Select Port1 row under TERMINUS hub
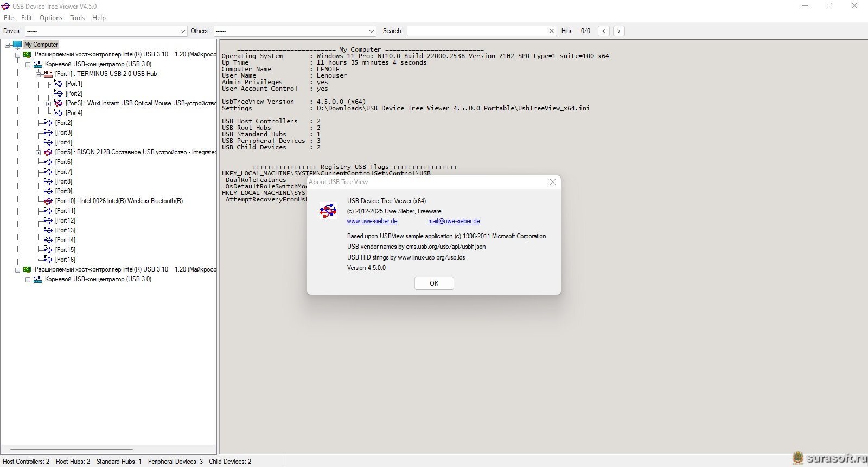Screen dimensions: 868x467 [x=74, y=84]
